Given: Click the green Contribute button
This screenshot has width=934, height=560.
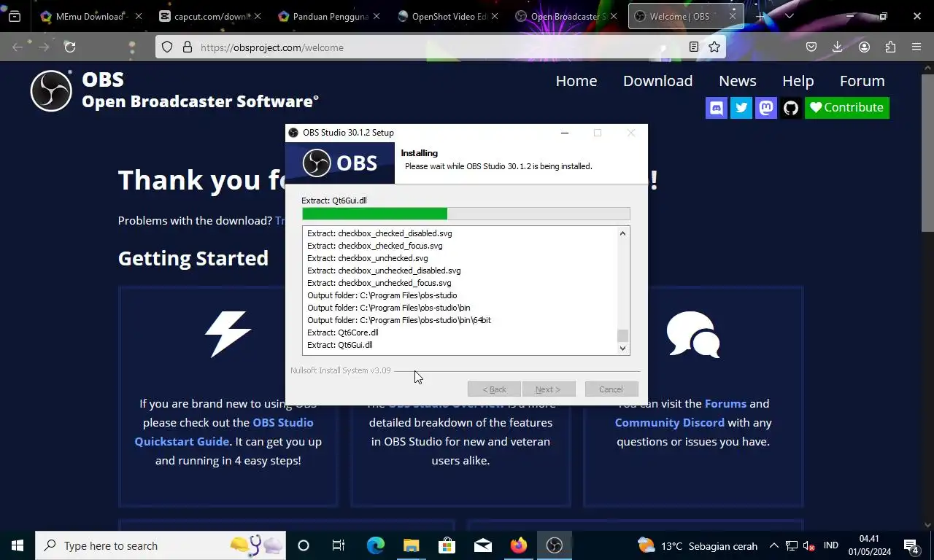Looking at the screenshot, I should point(847,108).
